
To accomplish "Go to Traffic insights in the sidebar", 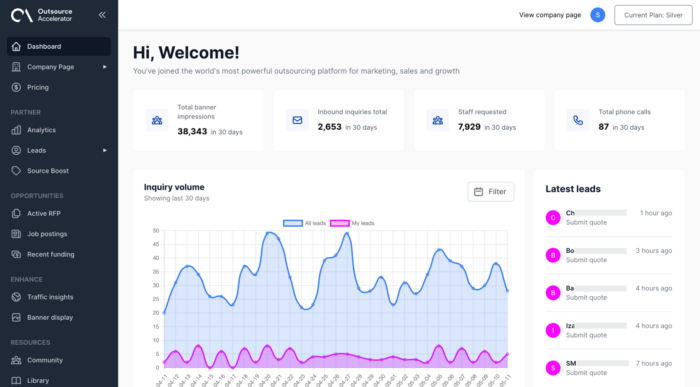I will 59,297.
